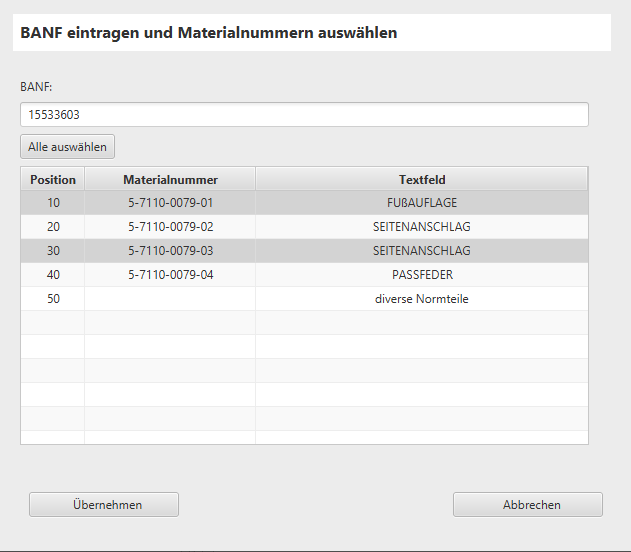Click the PASSFEDER text cell
The height and width of the screenshot is (552, 631).
(421, 275)
